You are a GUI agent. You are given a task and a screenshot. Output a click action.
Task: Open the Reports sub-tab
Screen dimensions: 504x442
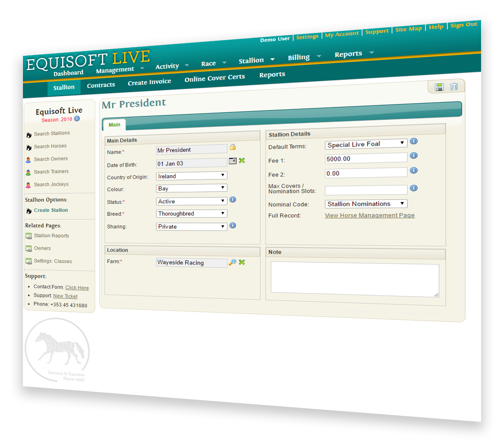point(272,74)
